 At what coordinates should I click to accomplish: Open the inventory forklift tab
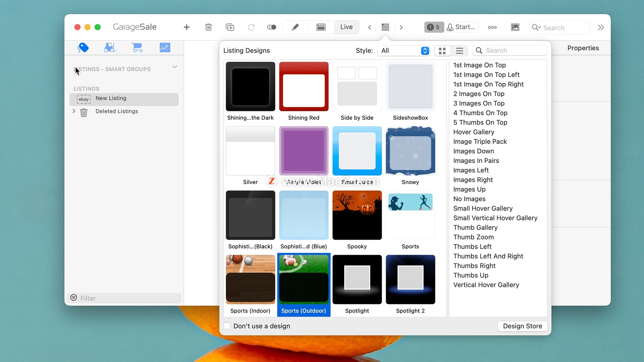coord(110,48)
